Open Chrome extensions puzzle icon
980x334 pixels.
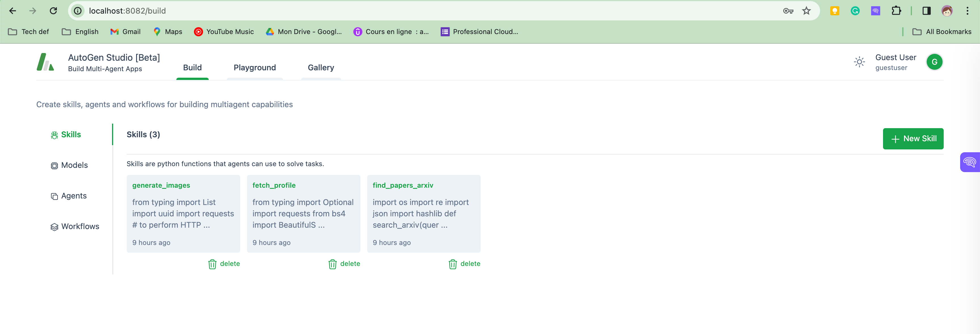[x=896, y=11]
